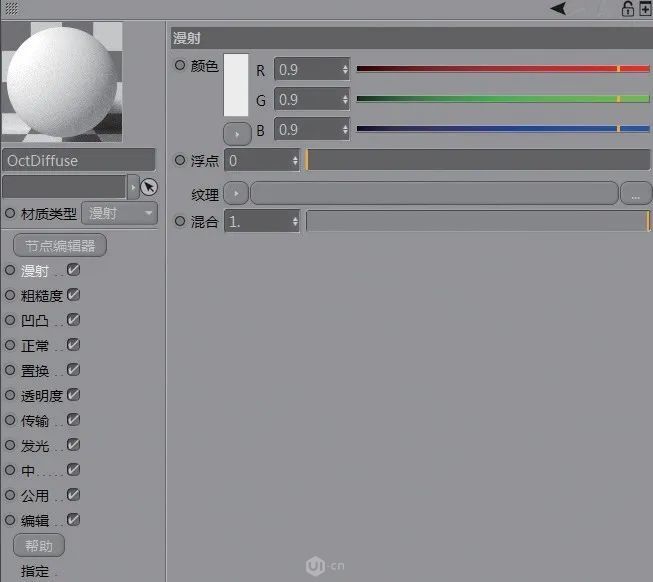Image resolution: width=653 pixels, height=582 pixels.
Task: Click the new panel plus icon
Action: coord(644,9)
